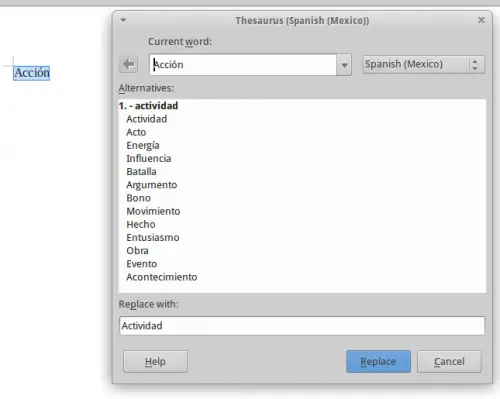Pick the 'Movimiento' synonym
Viewport: 500px width, 399px height.
tap(153, 211)
